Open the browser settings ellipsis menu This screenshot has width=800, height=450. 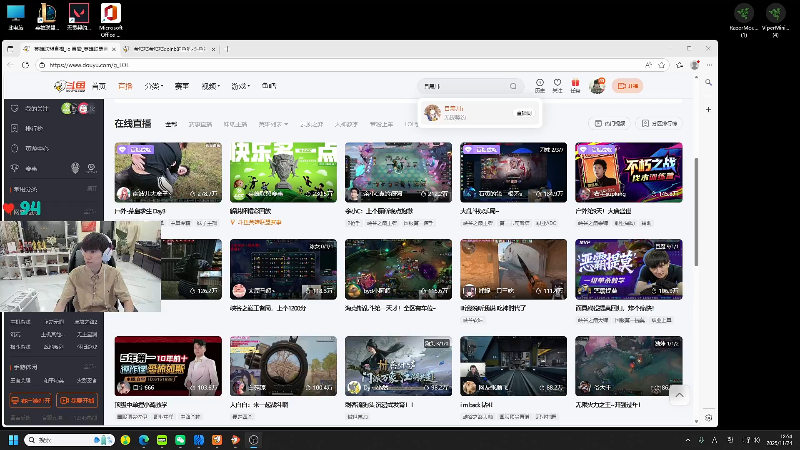(x=709, y=65)
